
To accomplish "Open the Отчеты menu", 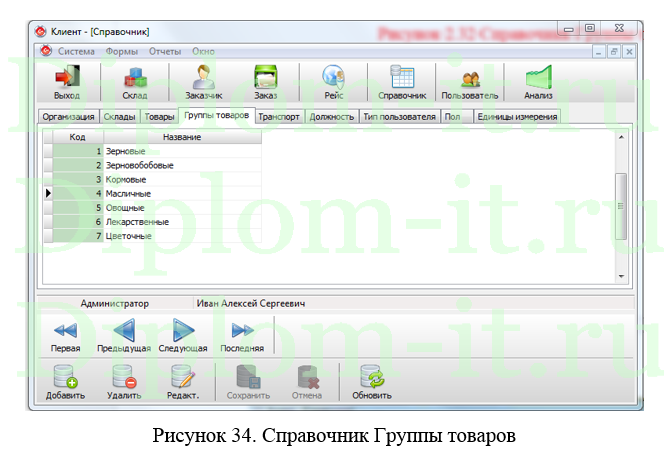I will 165,51.
